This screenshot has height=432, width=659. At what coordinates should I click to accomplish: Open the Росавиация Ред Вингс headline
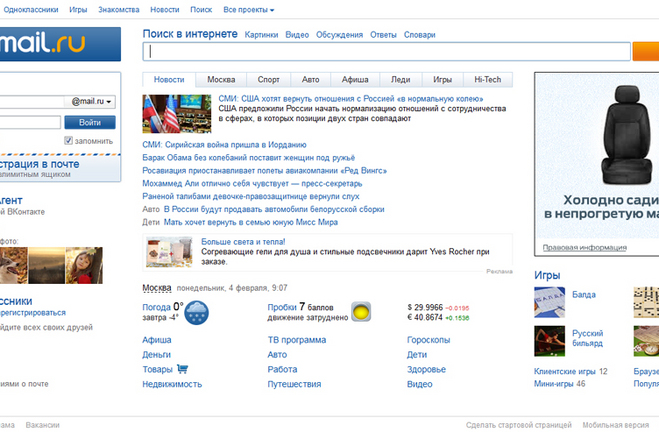265,171
